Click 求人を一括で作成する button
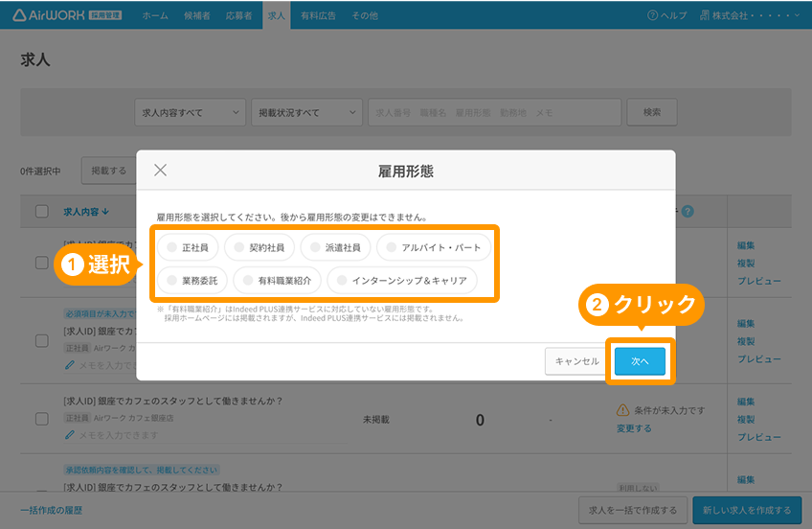This screenshot has height=529, width=812. (x=633, y=511)
